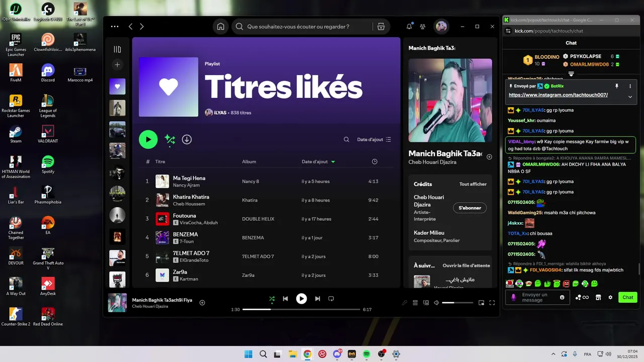Open the Browse icon in search bar

[381, 27]
